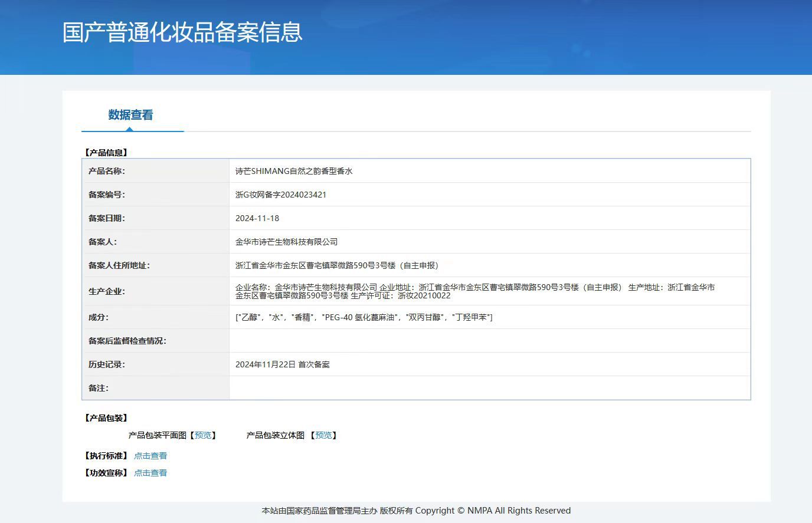812x523 pixels.
Task: Open the 数据查看 tab
Action: pos(130,115)
